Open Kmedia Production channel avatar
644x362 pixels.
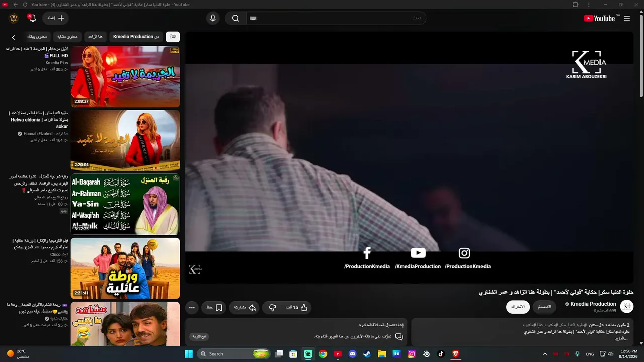coord(627,306)
